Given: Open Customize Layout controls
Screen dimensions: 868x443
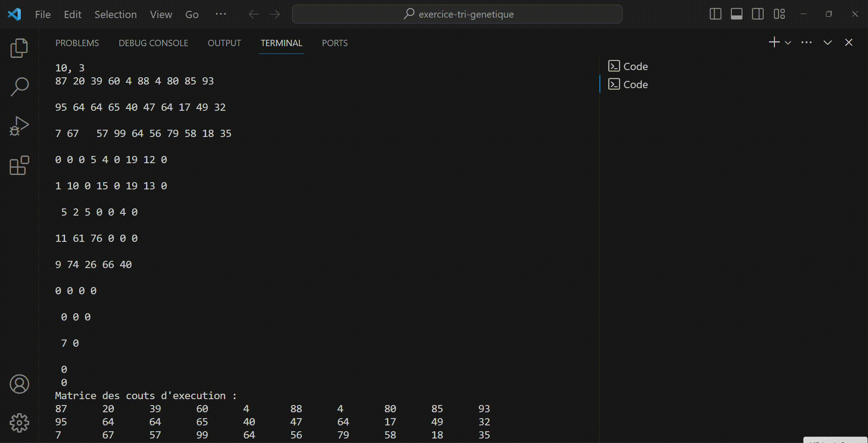Looking at the screenshot, I should point(779,14).
